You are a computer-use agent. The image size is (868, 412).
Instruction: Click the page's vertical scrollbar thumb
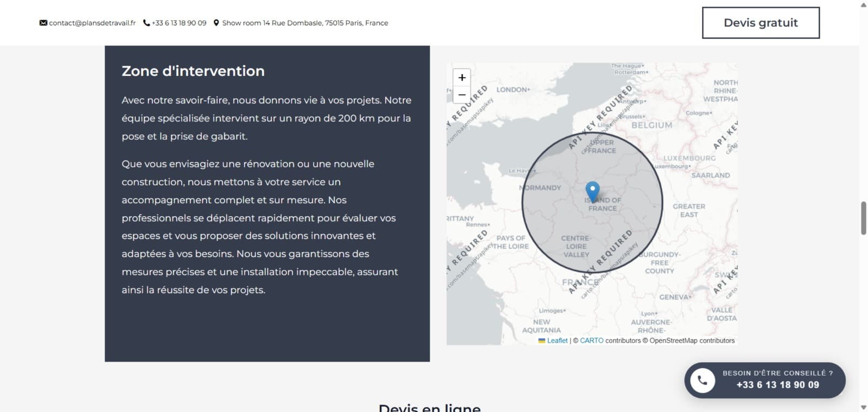(x=863, y=218)
